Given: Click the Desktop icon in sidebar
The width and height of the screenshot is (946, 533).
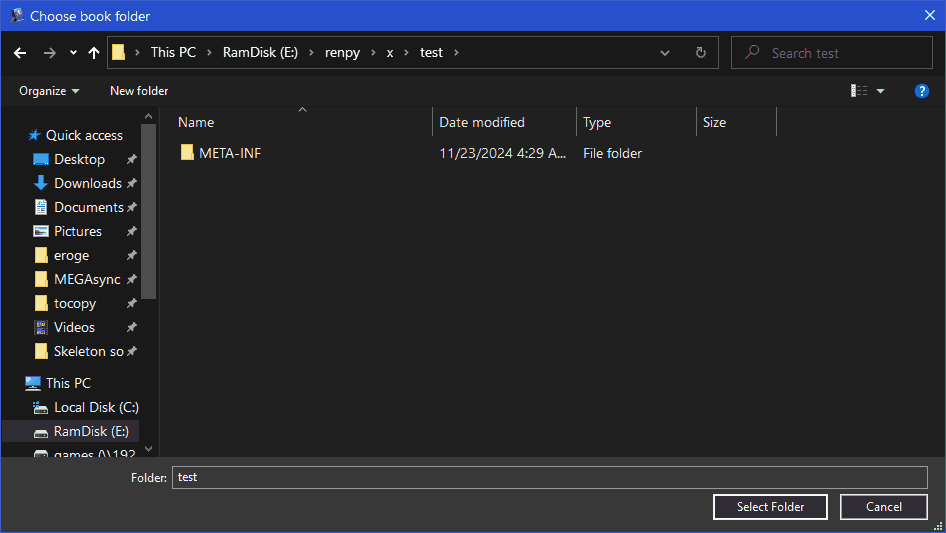Looking at the screenshot, I should pos(40,159).
